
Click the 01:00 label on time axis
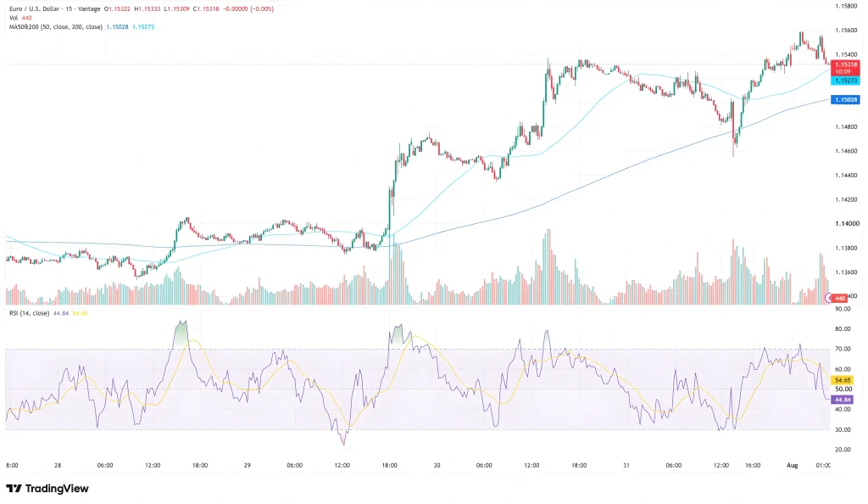pyautogui.click(x=823, y=465)
